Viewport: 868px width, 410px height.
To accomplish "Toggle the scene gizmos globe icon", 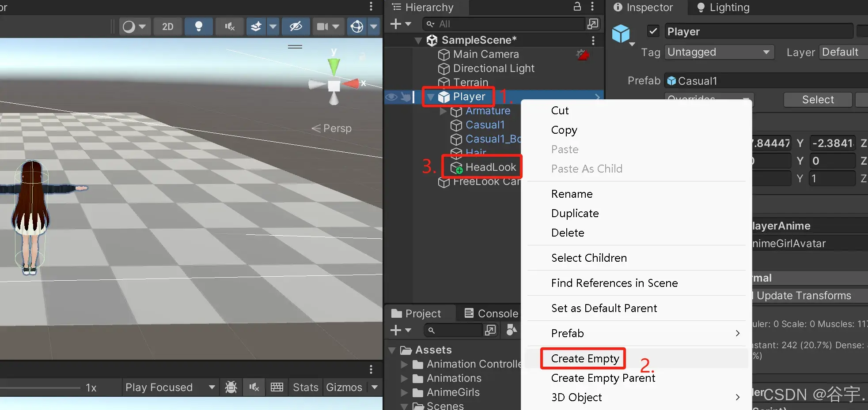I will click(x=357, y=26).
